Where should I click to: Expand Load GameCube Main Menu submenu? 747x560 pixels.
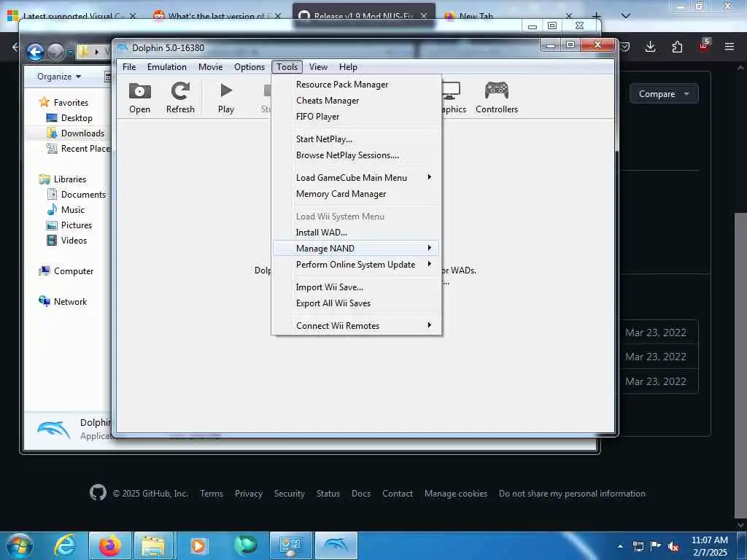356,178
